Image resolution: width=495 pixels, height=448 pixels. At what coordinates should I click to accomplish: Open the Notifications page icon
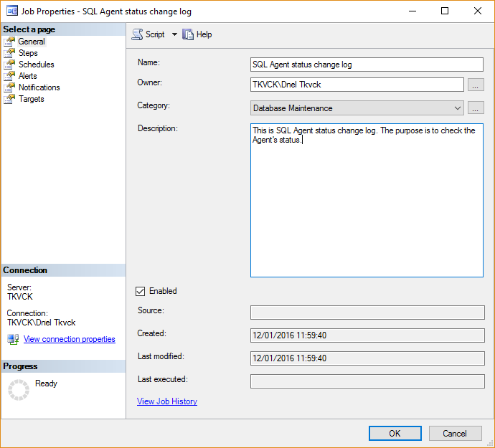tap(9, 87)
